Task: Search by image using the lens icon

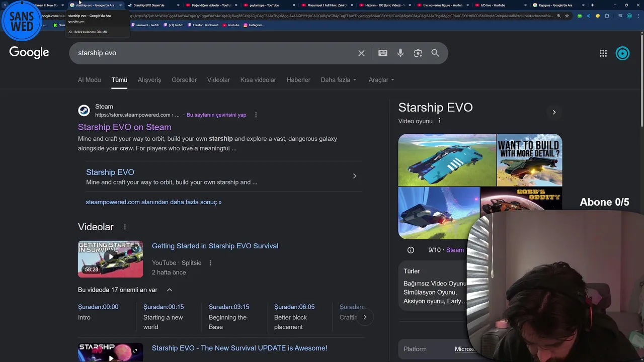Action: click(x=418, y=53)
